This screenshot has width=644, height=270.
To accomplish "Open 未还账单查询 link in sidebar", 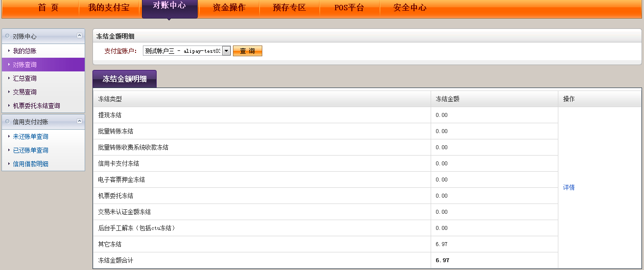I will pyautogui.click(x=30, y=136).
